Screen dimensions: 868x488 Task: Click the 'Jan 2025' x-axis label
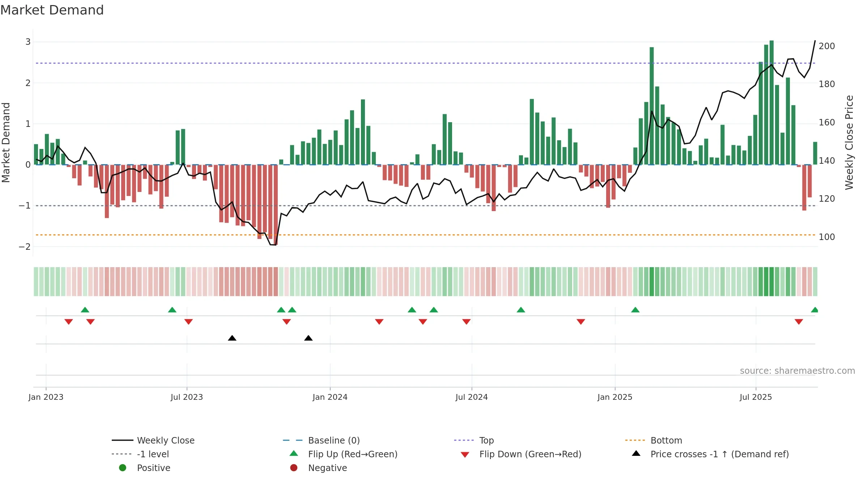pyautogui.click(x=615, y=397)
